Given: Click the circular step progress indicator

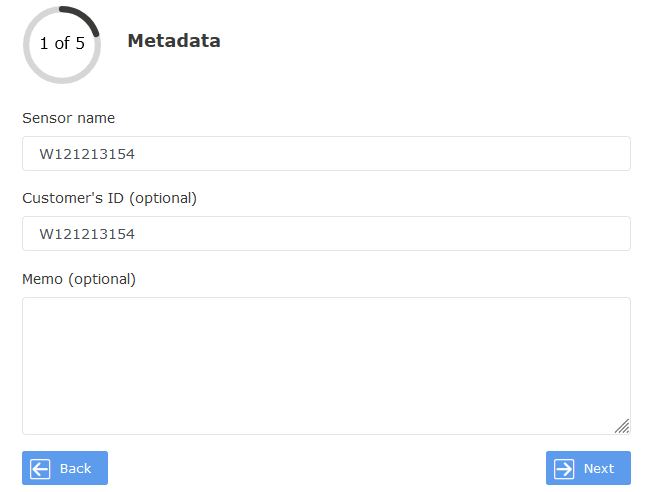Looking at the screenshot, I should pos(62,44).
